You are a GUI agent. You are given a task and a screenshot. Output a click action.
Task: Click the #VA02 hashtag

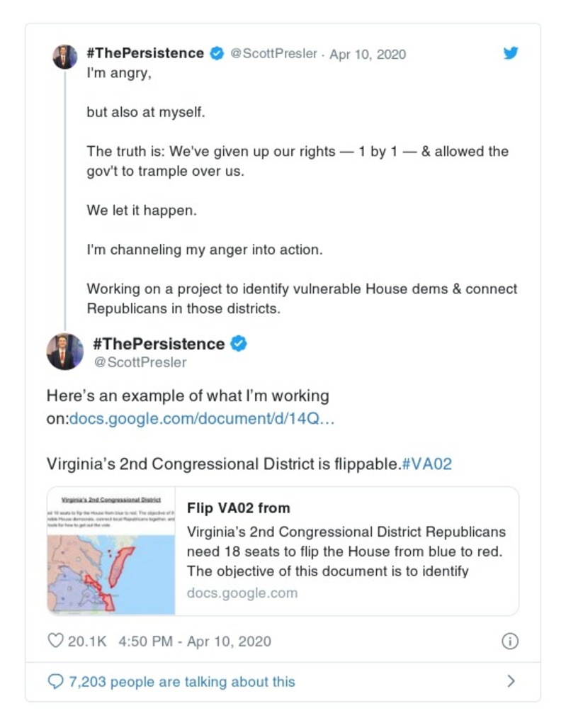click(426, 464)
